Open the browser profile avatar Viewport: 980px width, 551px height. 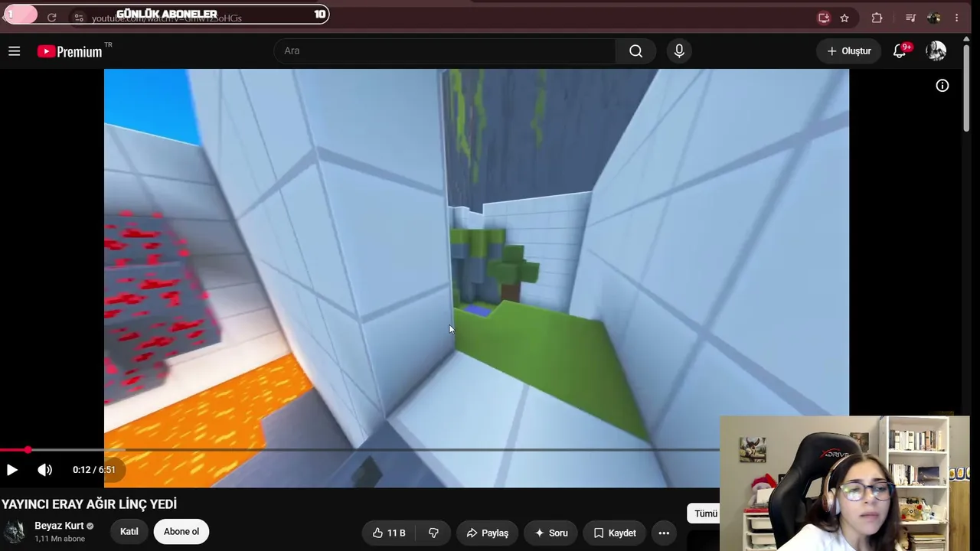(933, 18)
